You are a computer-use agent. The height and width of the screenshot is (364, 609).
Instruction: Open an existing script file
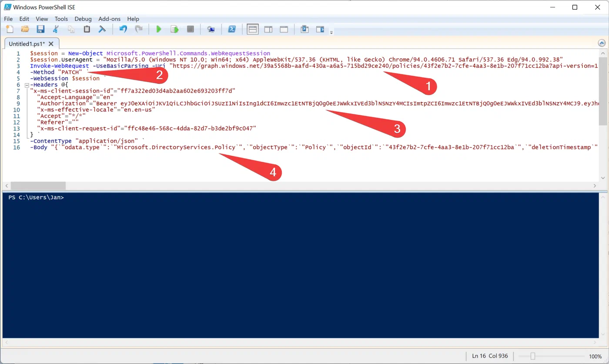click(25, 29)
